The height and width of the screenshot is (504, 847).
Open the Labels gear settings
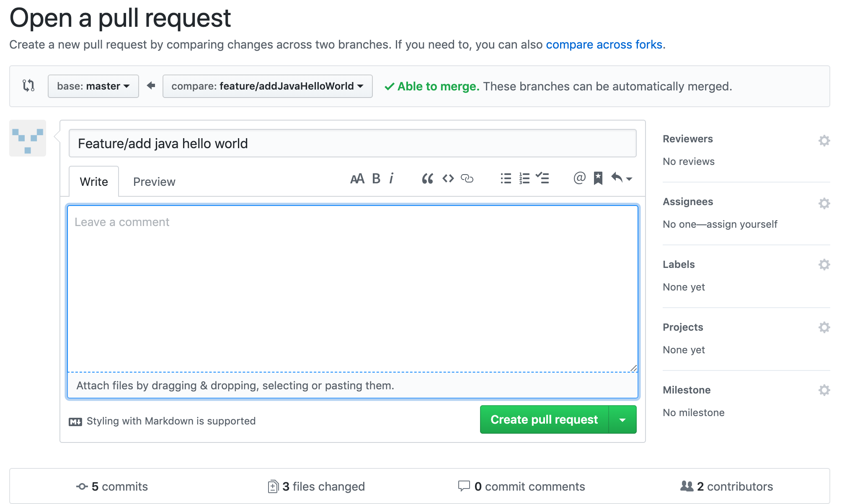pos(824,265)
